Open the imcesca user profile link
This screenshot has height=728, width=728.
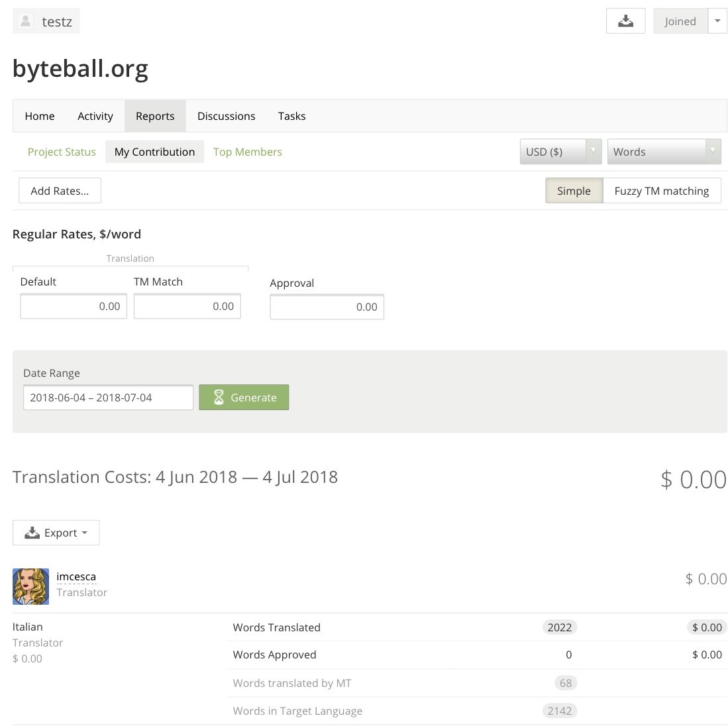[x=76, y=577]
